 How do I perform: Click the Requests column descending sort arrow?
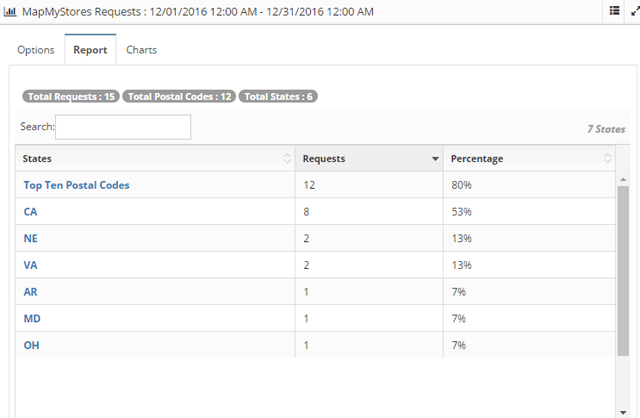[x=435, y=159]
